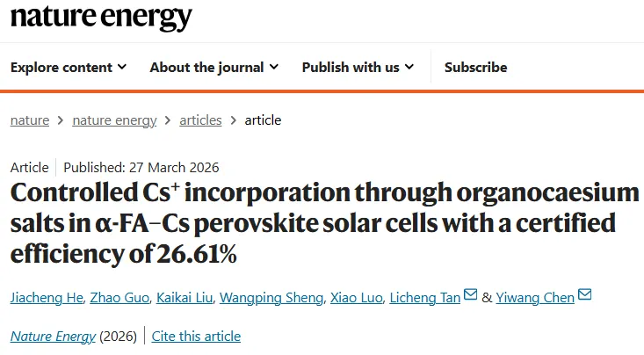This screenshot has height=355, width=644.
Task: Click the email envelope icon beside Licheng Tan
Action: (x=470, y=296)
